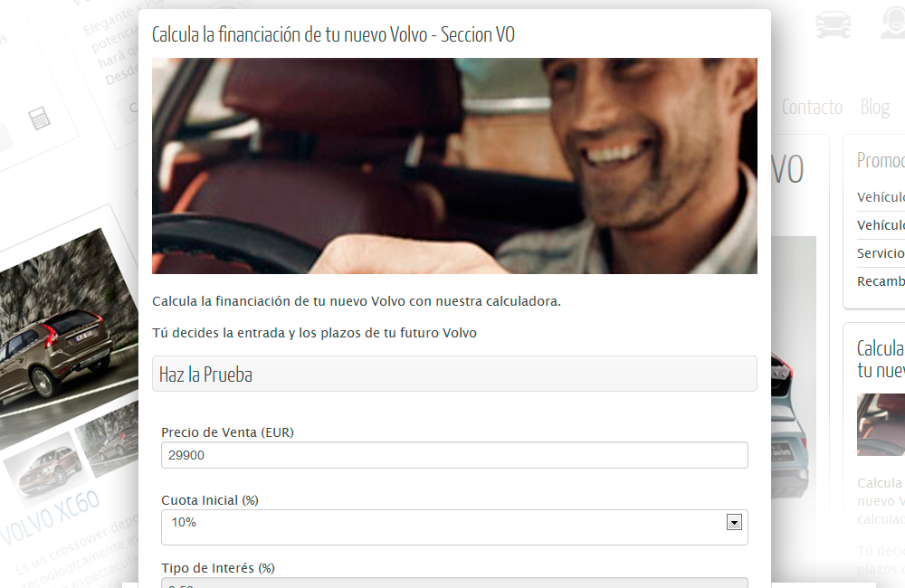Collapse the Haz la Prueba panel header

(x=454, y=374)
